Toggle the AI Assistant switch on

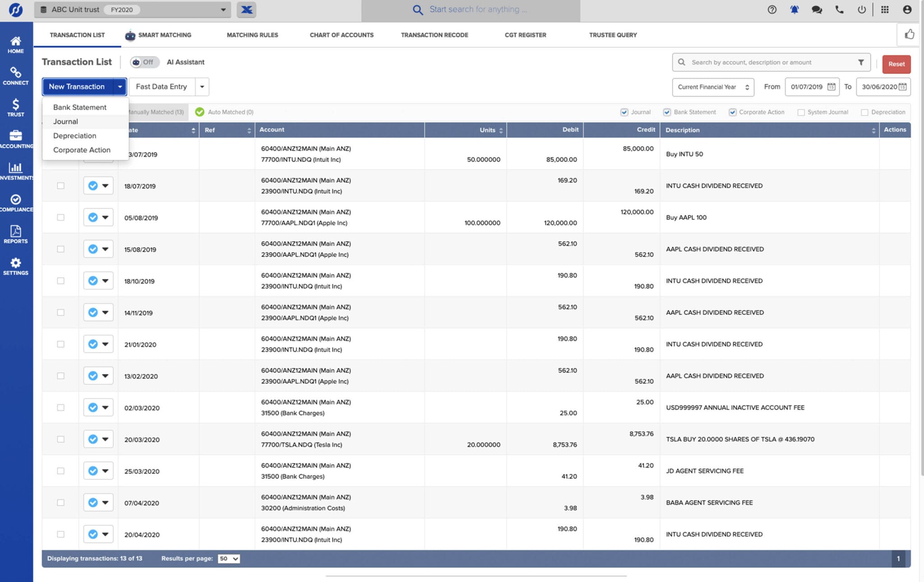pos(144,62)
